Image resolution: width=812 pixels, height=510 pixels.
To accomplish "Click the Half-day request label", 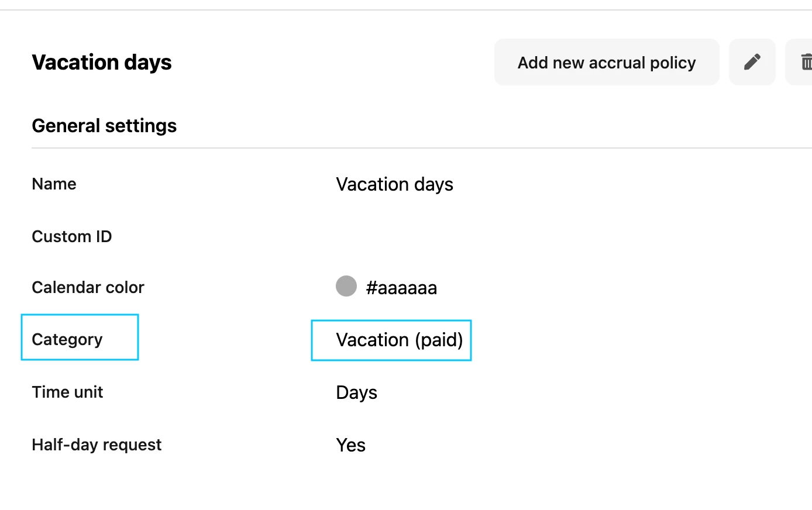I will coord(97,444).
